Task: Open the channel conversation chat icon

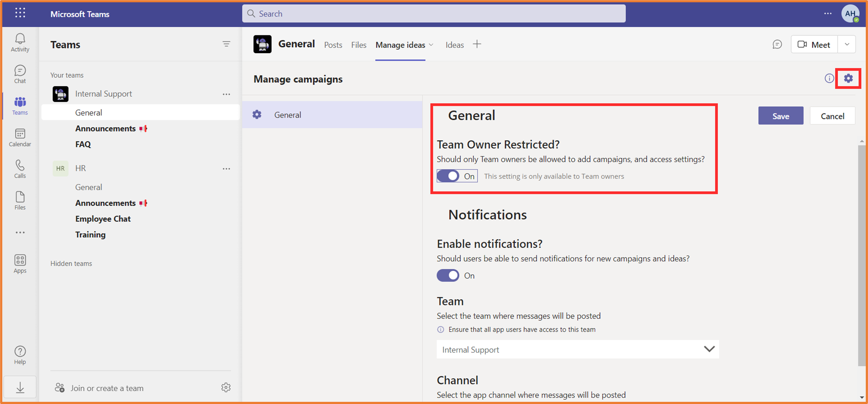Action: [777, 44]
